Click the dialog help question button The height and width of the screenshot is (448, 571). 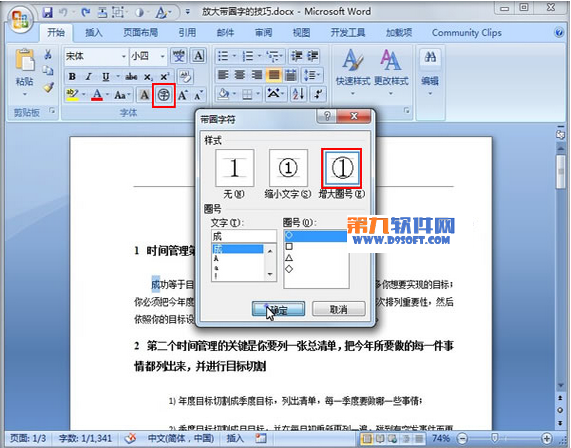[327, 116]
